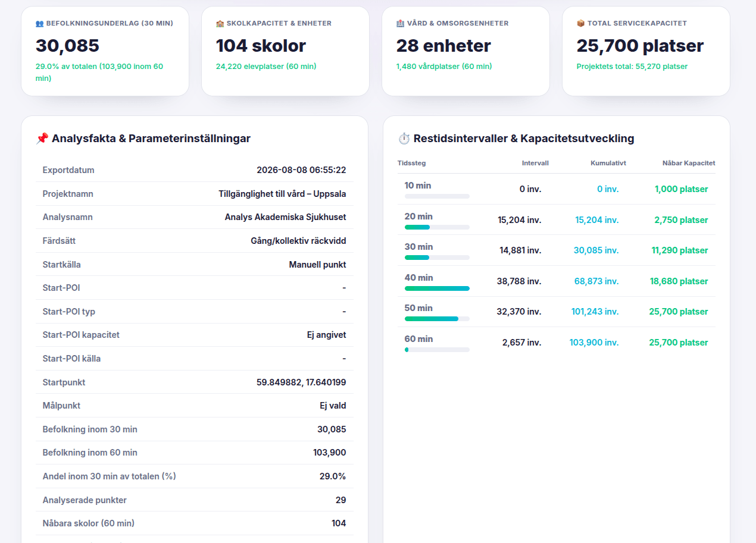Click the Exportdatum row label
This screenshot has width=756, height=543.
click(x=68, y=170)
